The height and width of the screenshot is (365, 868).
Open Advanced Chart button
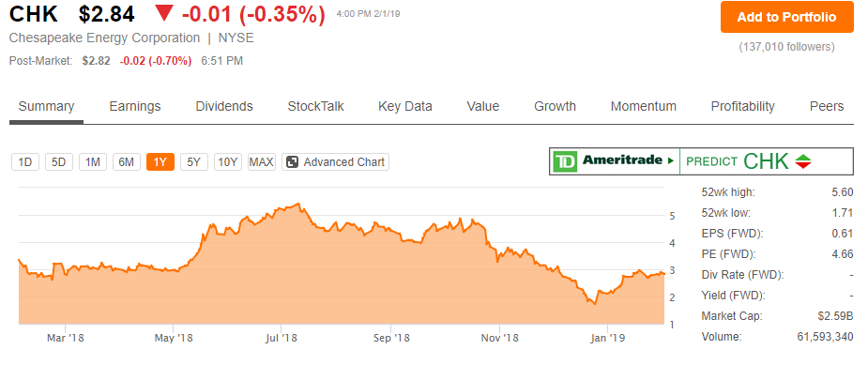coord(335,162)
